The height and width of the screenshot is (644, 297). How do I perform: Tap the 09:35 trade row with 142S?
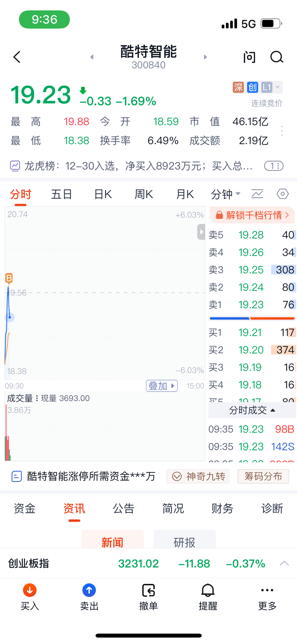point(252,447)
